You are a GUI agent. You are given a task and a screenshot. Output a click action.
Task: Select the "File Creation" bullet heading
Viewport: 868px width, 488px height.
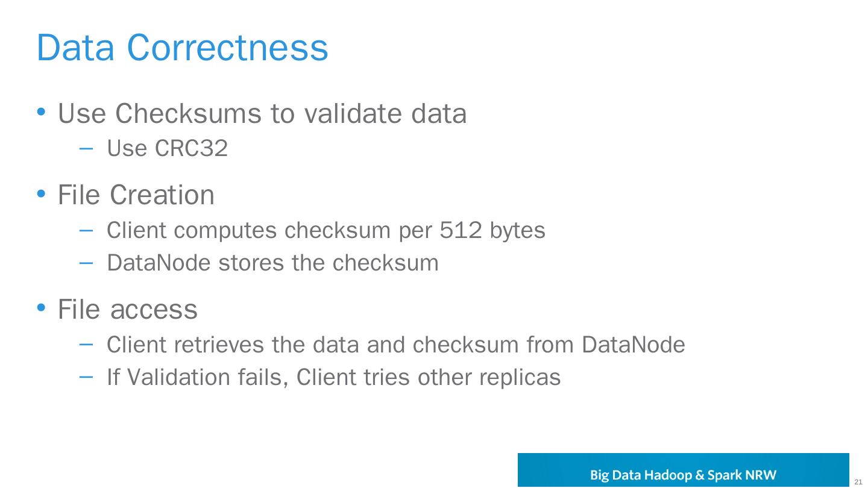point(136,195)
